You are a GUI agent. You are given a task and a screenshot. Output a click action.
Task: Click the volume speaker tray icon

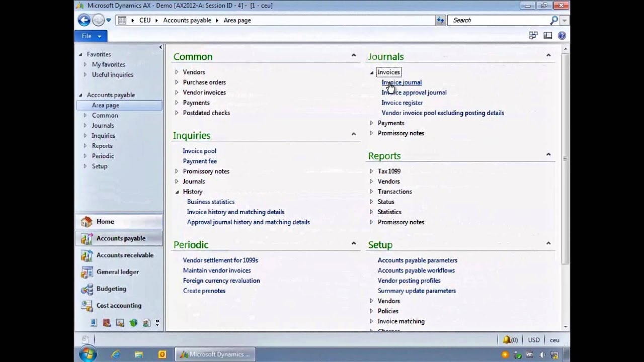pos(542,355)
